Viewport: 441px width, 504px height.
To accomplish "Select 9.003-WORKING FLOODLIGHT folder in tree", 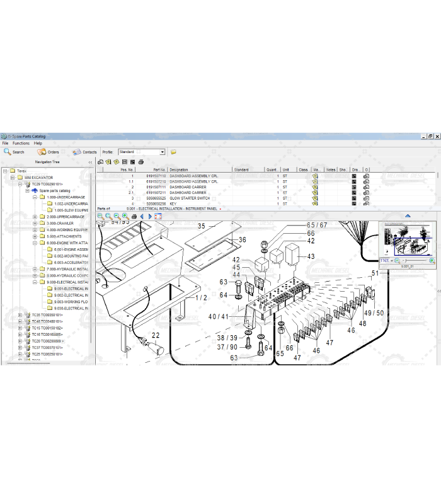I will click(x=71, y=302).
